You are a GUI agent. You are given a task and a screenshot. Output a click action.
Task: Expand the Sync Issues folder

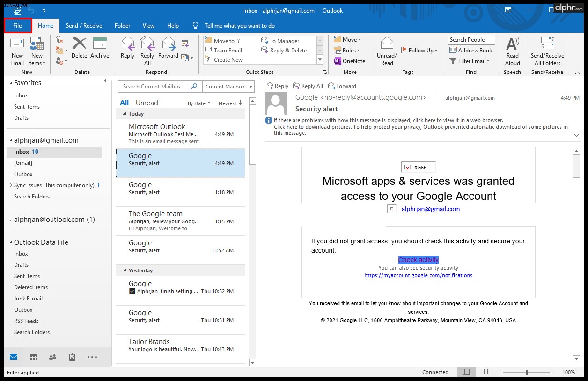tap(11, 185)
